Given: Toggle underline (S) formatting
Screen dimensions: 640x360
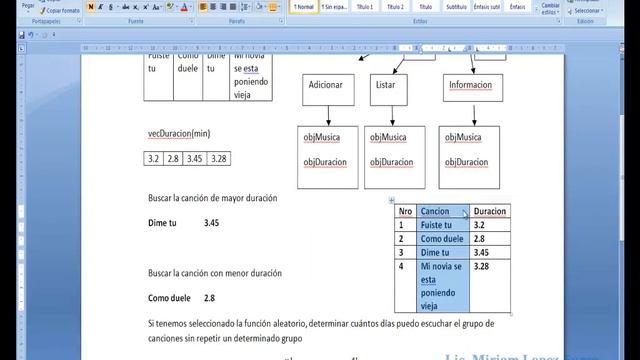Looking at the screenshot, I should pos(111,7).
